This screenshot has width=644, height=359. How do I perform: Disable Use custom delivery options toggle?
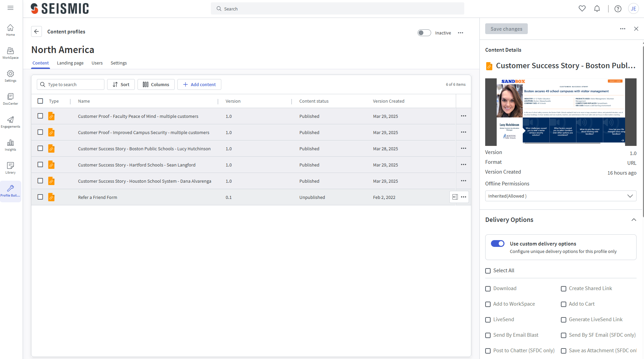(x=497, y=243)
